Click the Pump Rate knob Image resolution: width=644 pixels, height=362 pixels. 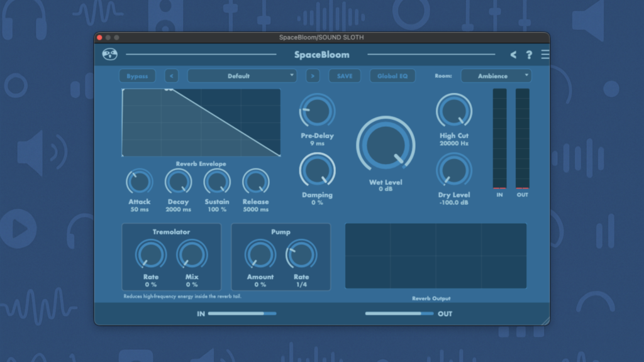(x=301, y=255)
